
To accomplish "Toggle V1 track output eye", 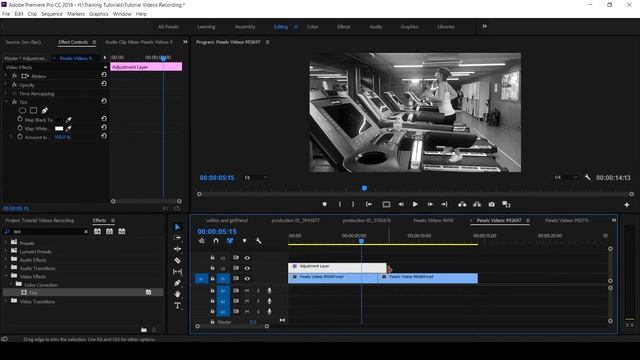I will coord(247,278).
